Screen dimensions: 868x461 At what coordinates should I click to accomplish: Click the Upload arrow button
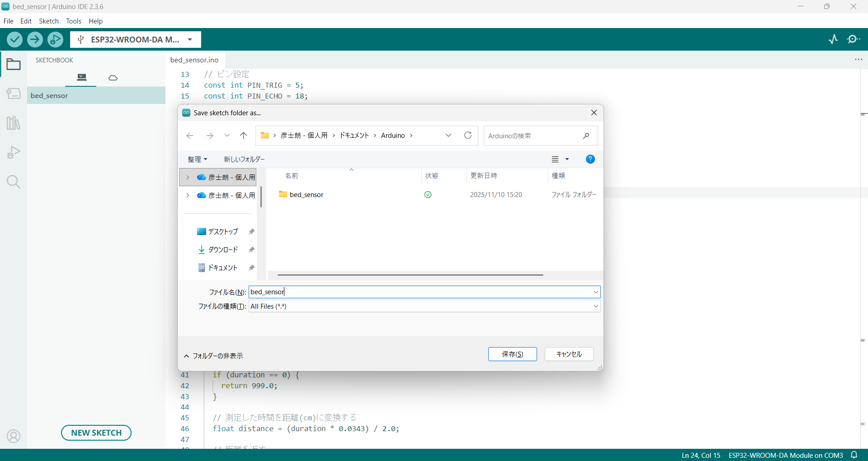tap(35, 40)
